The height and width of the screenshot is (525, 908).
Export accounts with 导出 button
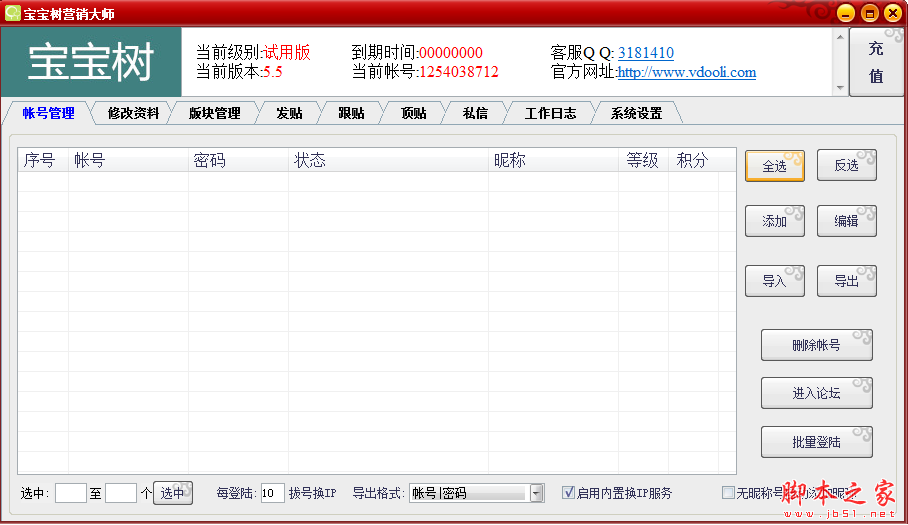[847, 281]
